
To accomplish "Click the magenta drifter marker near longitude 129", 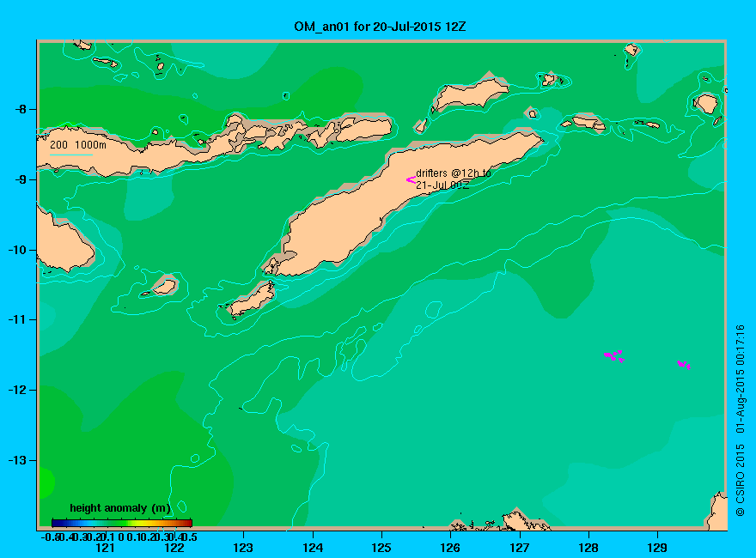I will pyautogui.click(x=684, y=365).
